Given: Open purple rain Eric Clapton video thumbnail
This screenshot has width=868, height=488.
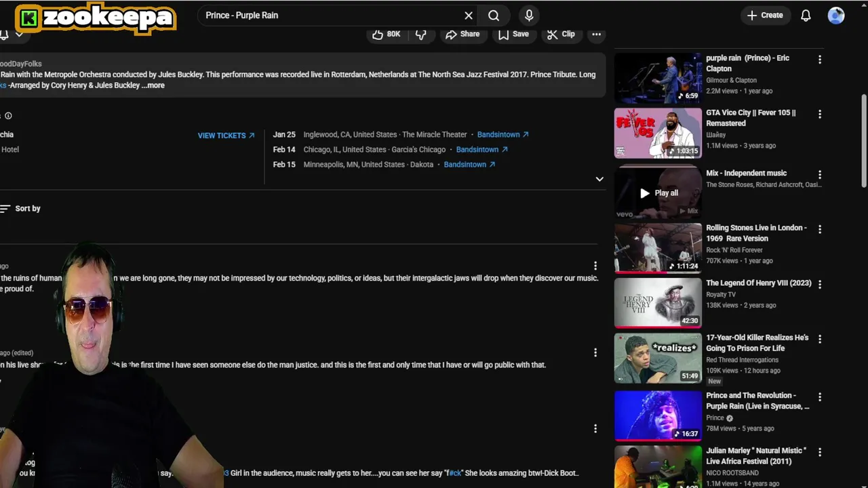Looking at the screenshot, I should (658, 77).
